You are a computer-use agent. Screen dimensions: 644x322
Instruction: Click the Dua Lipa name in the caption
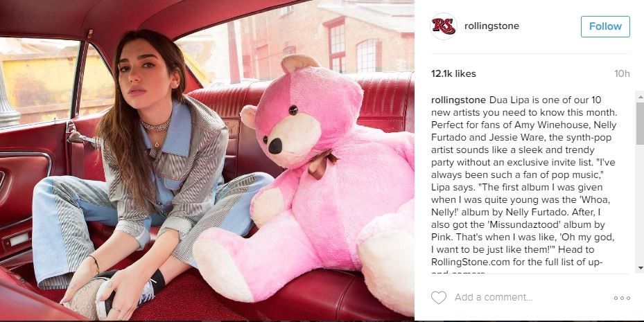click(x=510, y=100)
